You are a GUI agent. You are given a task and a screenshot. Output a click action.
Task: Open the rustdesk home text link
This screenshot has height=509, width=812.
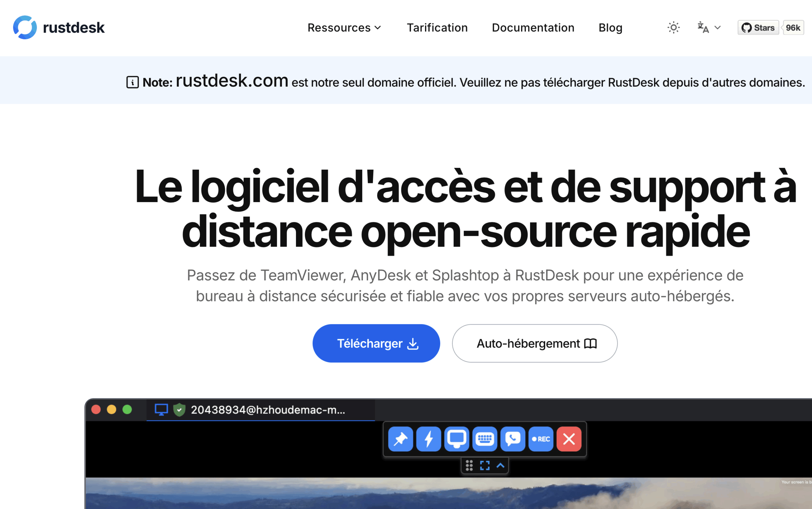point(74,28)
